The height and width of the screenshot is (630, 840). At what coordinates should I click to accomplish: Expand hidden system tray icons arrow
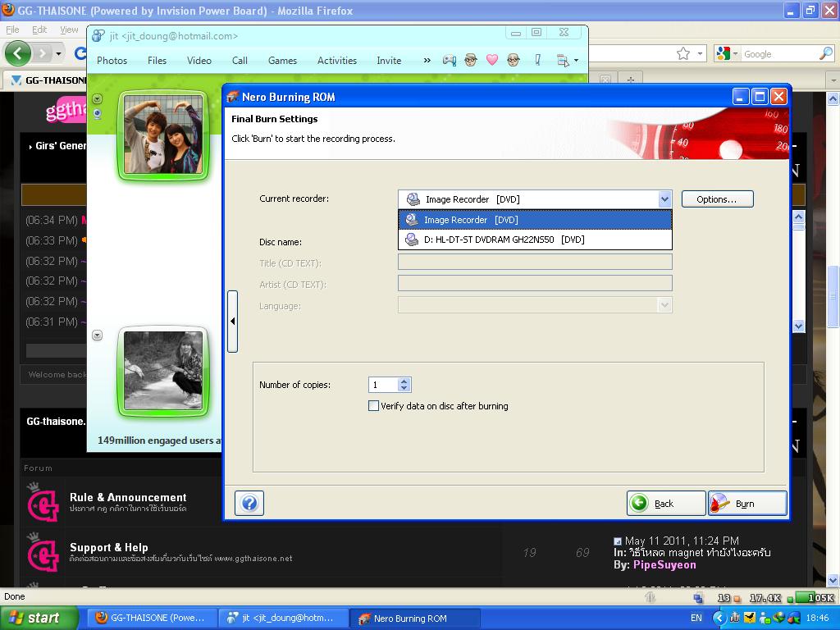tap(720, 619)
